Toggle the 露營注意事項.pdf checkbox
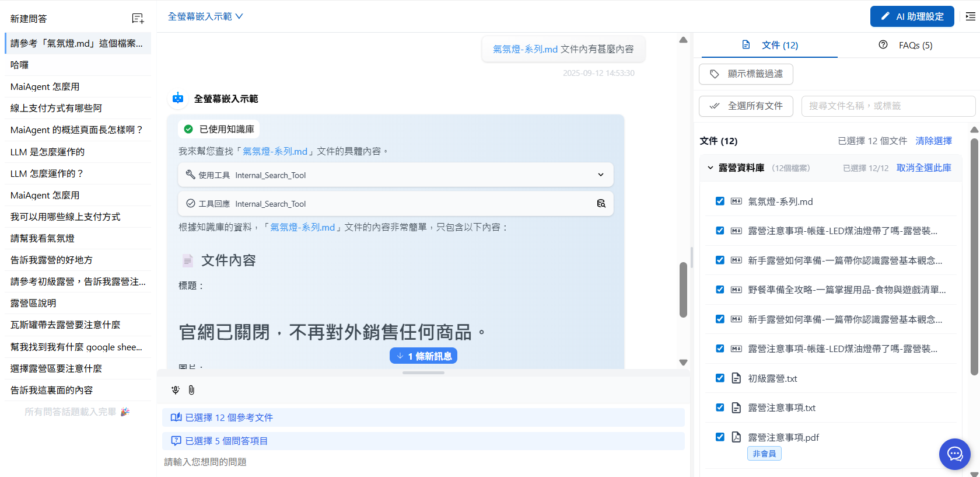This screenshot has height=477, width=980. click(x=720, y=437)
